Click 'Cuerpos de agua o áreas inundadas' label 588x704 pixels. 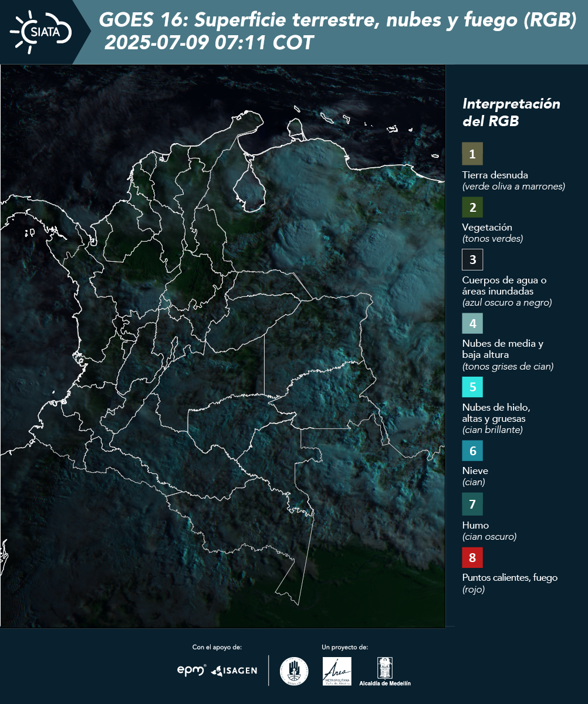coord(504,286)
